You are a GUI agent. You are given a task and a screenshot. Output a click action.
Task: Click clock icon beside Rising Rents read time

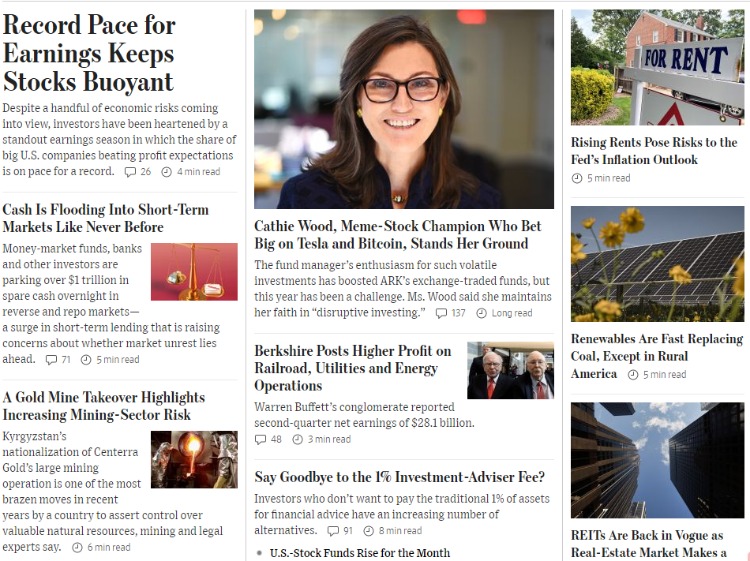[577, 178]
